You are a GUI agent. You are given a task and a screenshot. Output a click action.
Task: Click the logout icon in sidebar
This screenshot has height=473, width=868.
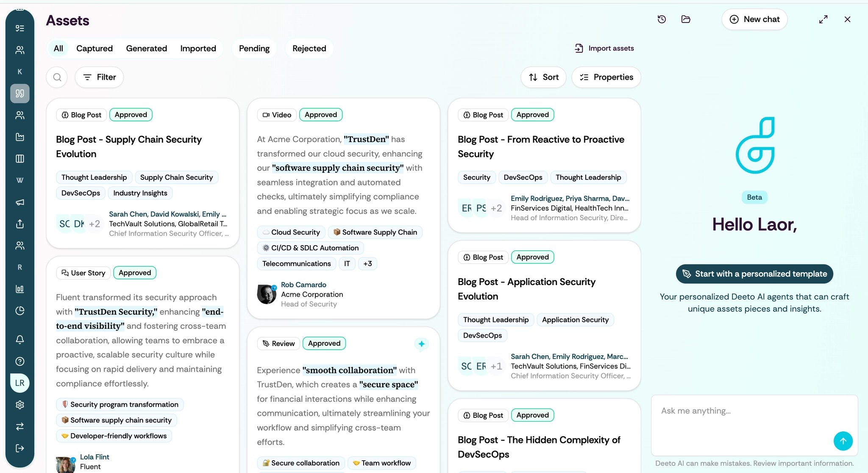click(20, 448)
